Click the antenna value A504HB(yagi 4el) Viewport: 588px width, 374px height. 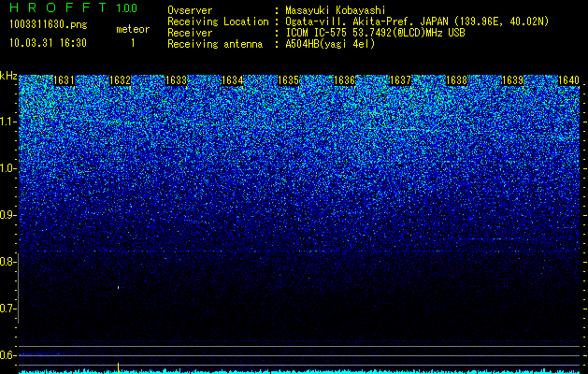pyautogui.click(x=330, y=44)
